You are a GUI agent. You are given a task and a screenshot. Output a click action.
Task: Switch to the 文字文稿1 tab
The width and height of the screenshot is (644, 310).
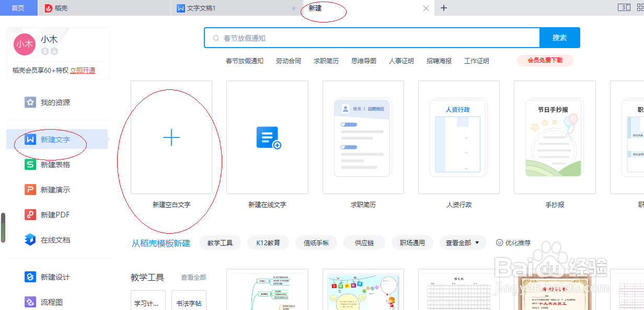[x=237, y=8]
